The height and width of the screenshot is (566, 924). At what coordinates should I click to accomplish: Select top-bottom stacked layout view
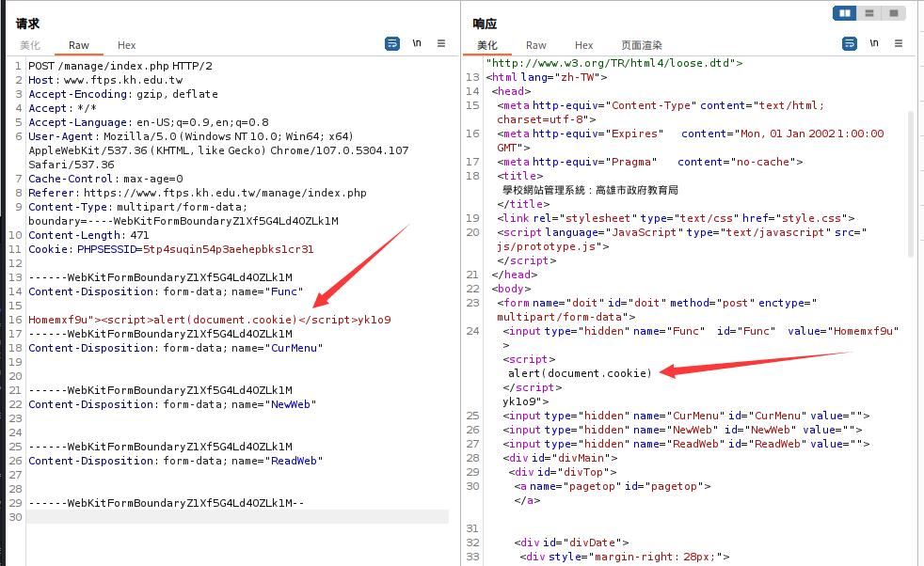pos(869,13)
